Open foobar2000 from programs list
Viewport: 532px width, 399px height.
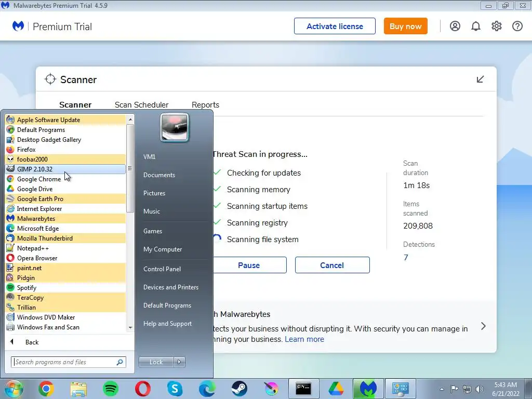[x=65, y=159]
